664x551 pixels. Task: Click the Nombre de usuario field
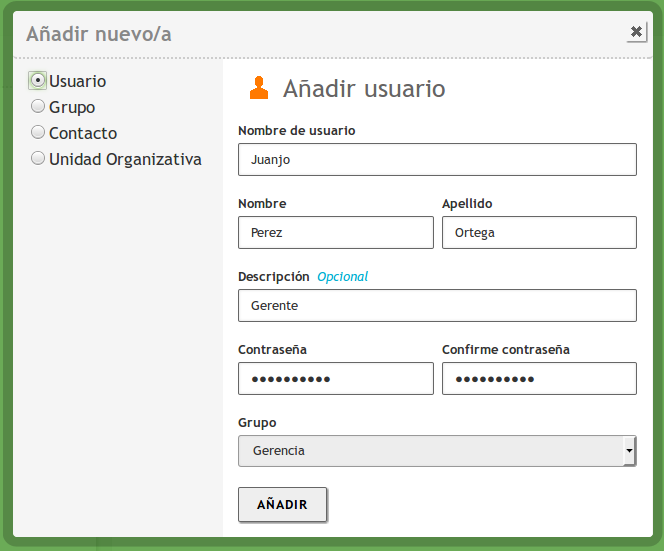[437, 159]
